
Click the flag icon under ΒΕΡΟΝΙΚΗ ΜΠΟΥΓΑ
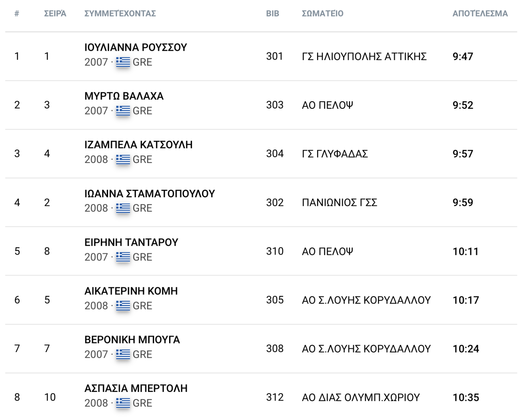point(123,354)
